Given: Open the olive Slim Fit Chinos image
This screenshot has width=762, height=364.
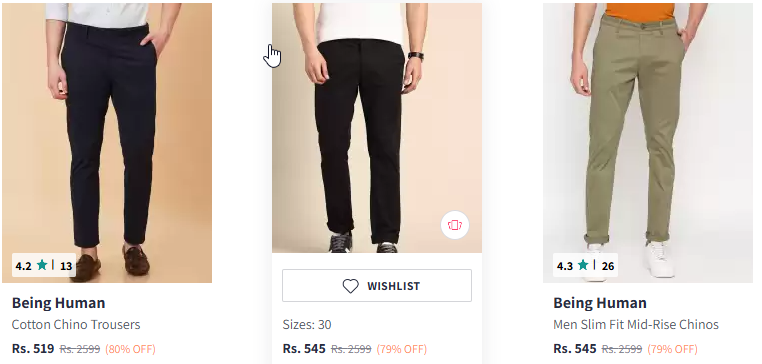Looking at the screenshot, I should point(648,143).
